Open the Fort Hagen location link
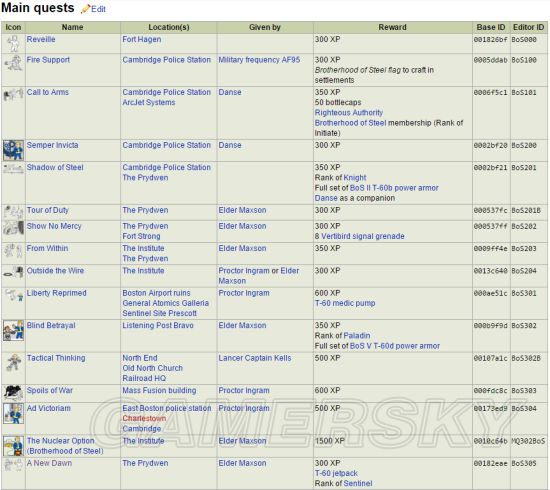The width and height of the screenshot is (550, 490). tap(142, 39)
